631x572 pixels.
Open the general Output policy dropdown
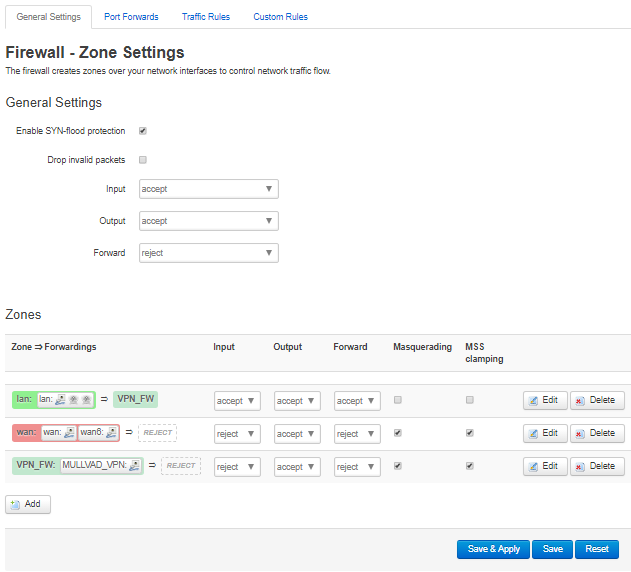click(209, 221)
